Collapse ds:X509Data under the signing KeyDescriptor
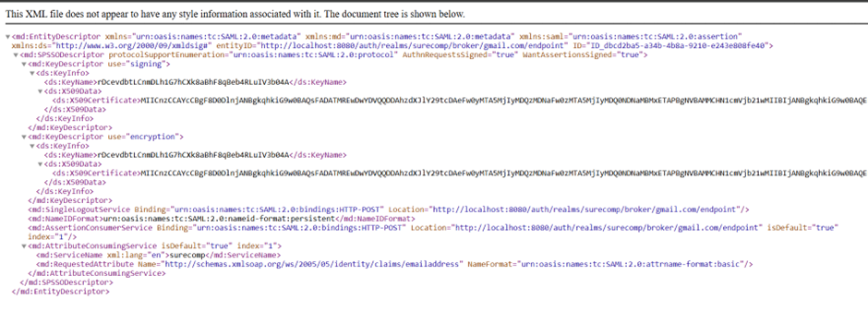The height and width of the screenshot is (335, 868). point(41,91)
